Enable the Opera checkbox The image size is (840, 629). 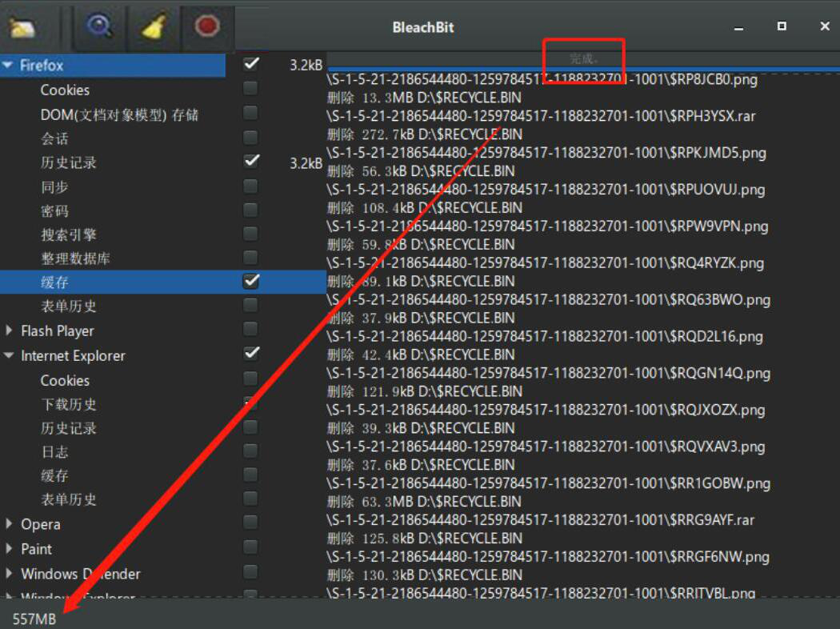(250, 522)
